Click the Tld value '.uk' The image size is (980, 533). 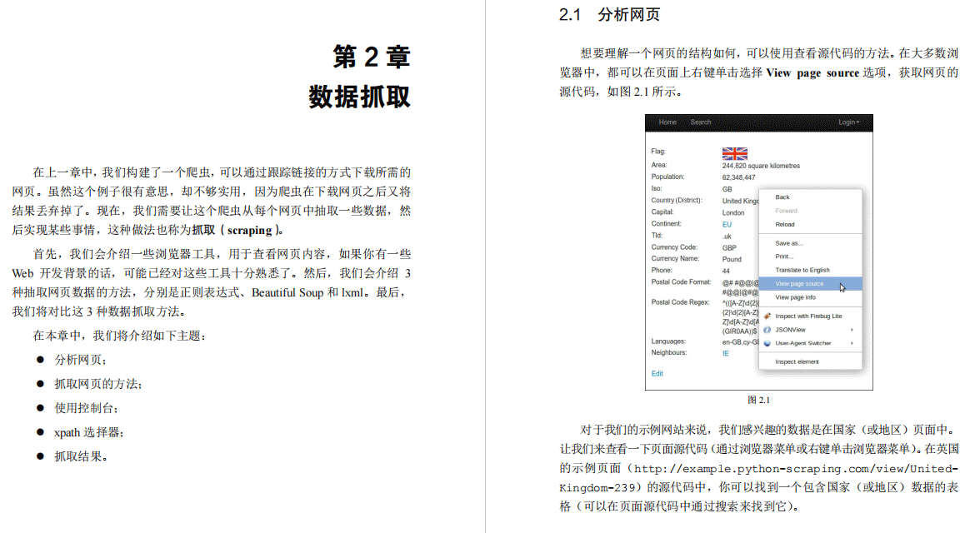tap(727, 237)
